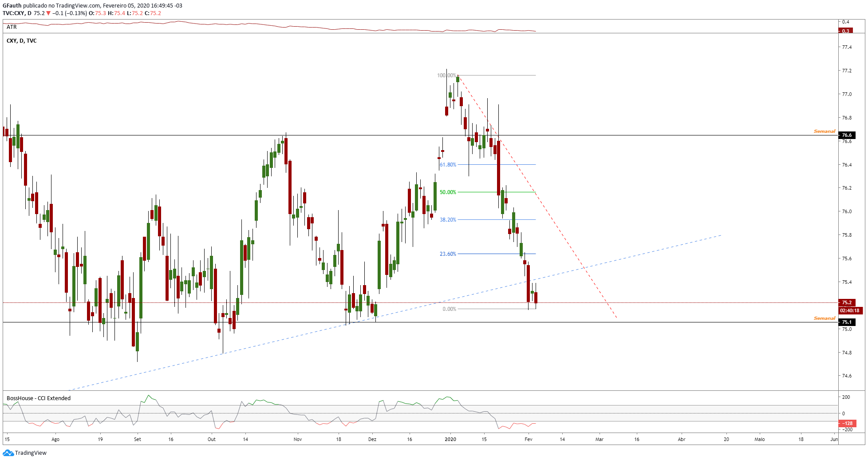The width and height of the screenshot is (868, 461).
Task: Click the 50.00% Fibonacci level label
Action: coord(448,192)
